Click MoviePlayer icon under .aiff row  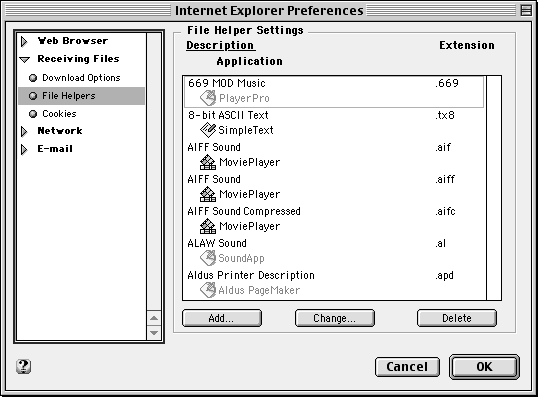click(x=208, y=194)
